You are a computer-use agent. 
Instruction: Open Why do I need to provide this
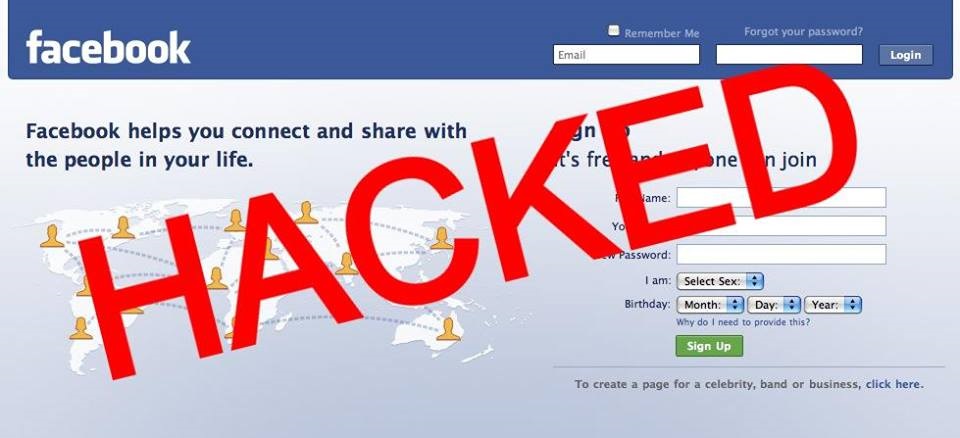743,322
